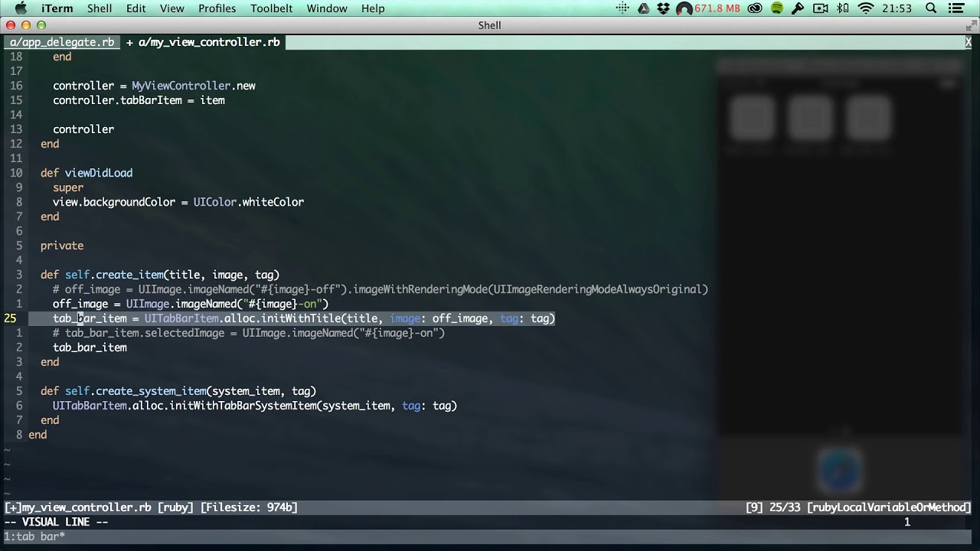Click '[rubyLocalVariableOrMethod]' in status line
The image size is (980, 551).
pyautogui.click(x=889, y=507)
